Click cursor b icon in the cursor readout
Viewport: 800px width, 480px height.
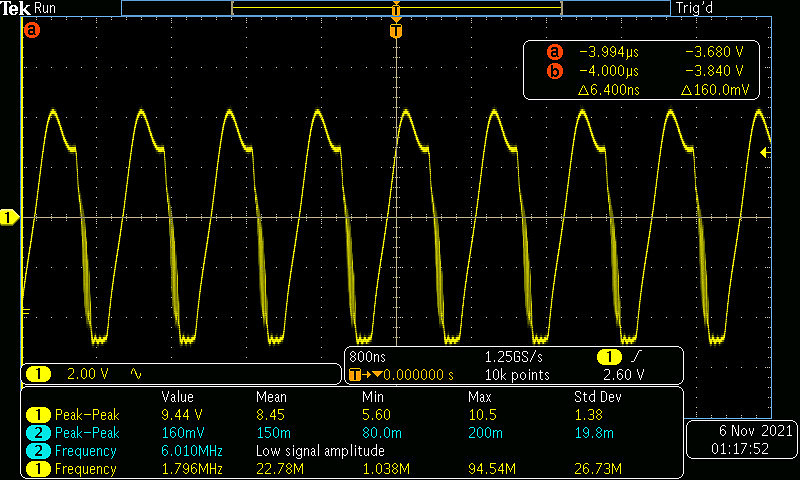point(555,71)
